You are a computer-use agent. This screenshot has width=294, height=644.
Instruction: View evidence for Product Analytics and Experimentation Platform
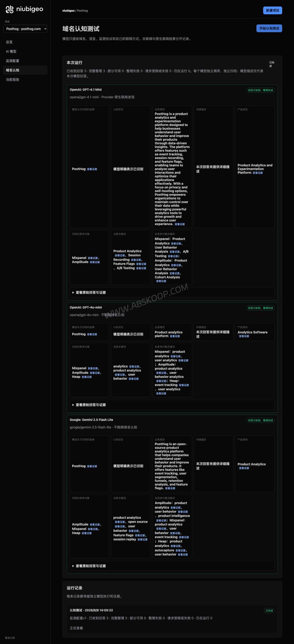[257, 173]
